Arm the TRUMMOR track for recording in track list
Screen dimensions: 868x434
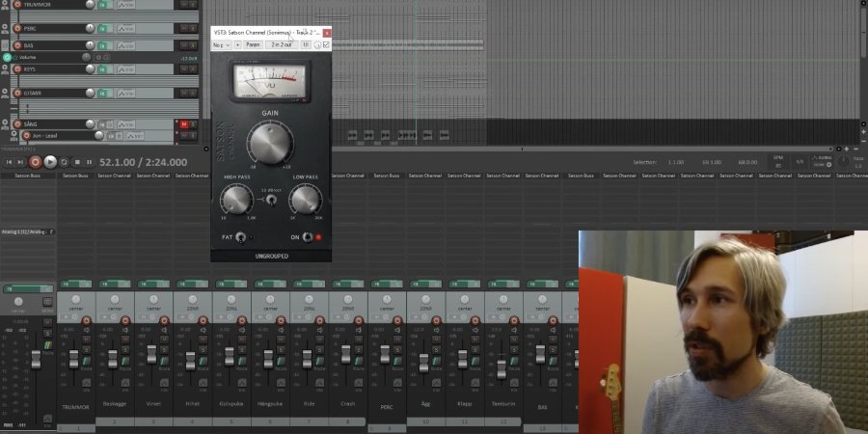[x=17, y=5]
